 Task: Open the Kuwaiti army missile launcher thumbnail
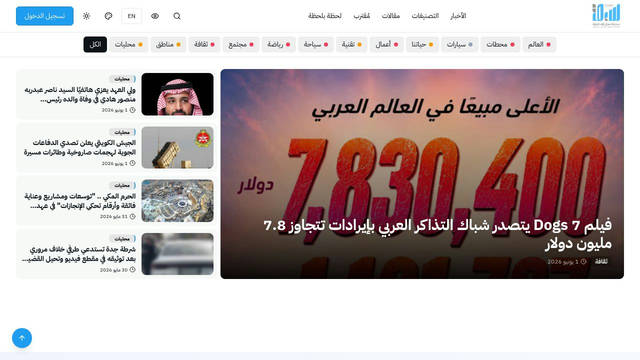tap(178, 148)
